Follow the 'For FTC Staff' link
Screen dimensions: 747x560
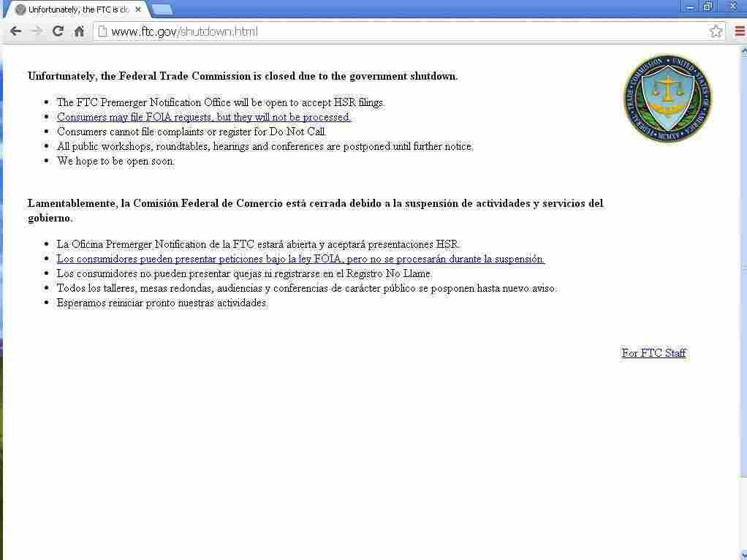[653, 353]
